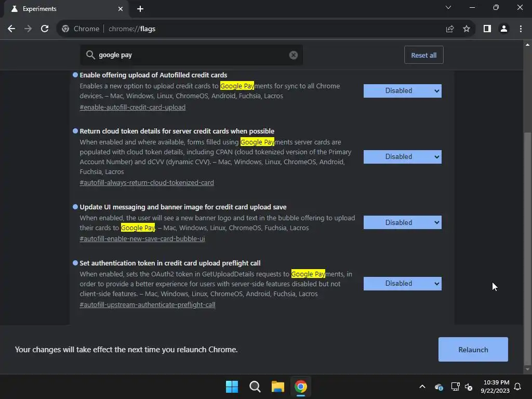Clear the flags search with the X icon

click(294, 55)
